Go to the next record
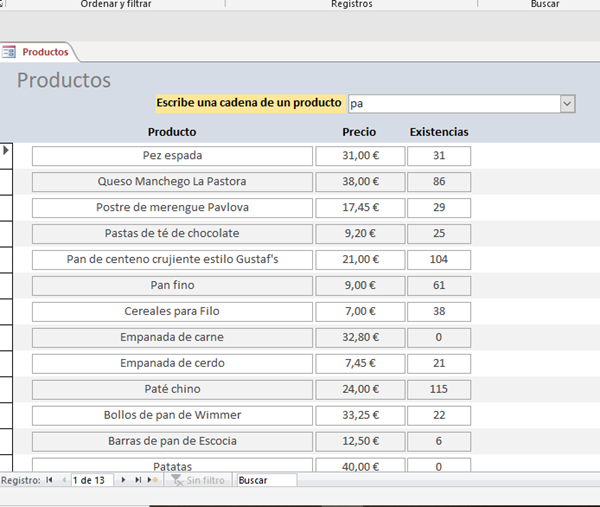Viewport: 600px width, 507px height. [x=124, y=480]
